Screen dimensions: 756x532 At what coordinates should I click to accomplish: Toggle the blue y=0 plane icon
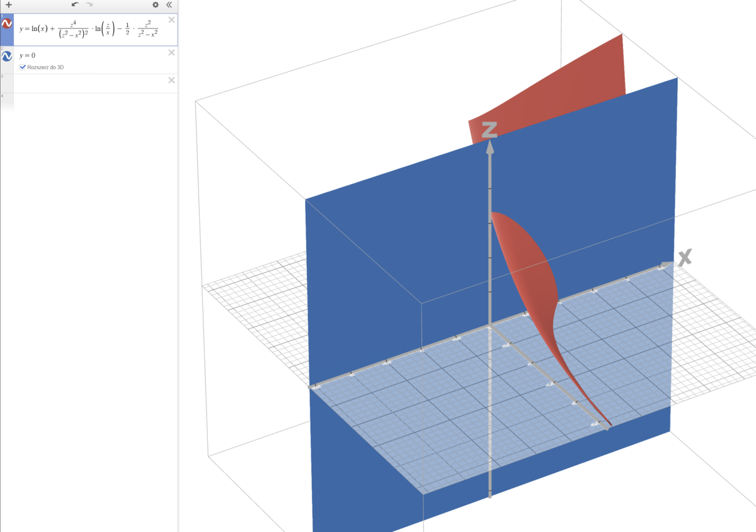(x=7, y=57)
